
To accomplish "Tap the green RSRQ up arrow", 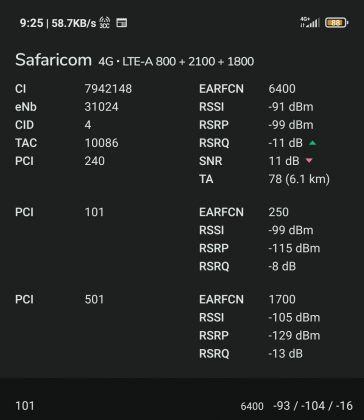I will click(312, 143).
